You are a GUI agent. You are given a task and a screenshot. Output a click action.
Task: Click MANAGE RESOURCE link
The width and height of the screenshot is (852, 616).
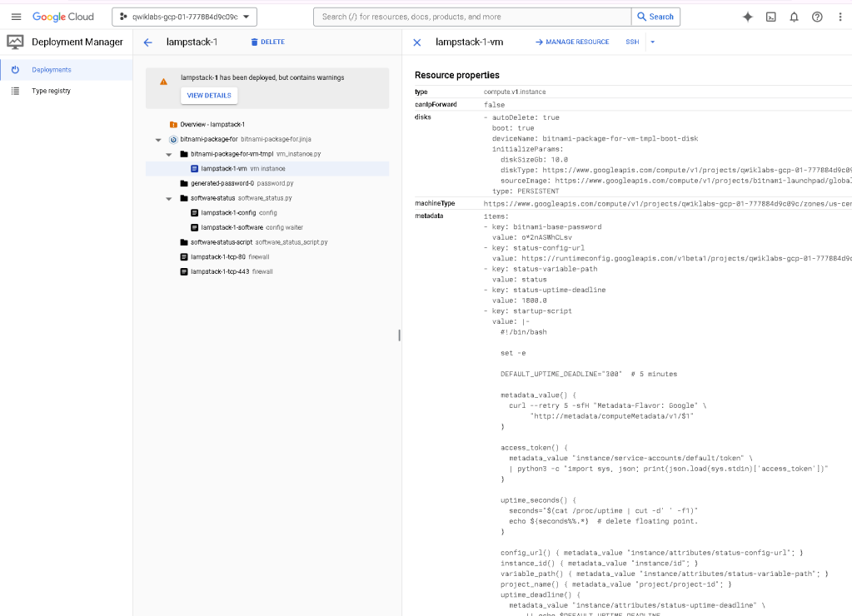click(572, 42)
